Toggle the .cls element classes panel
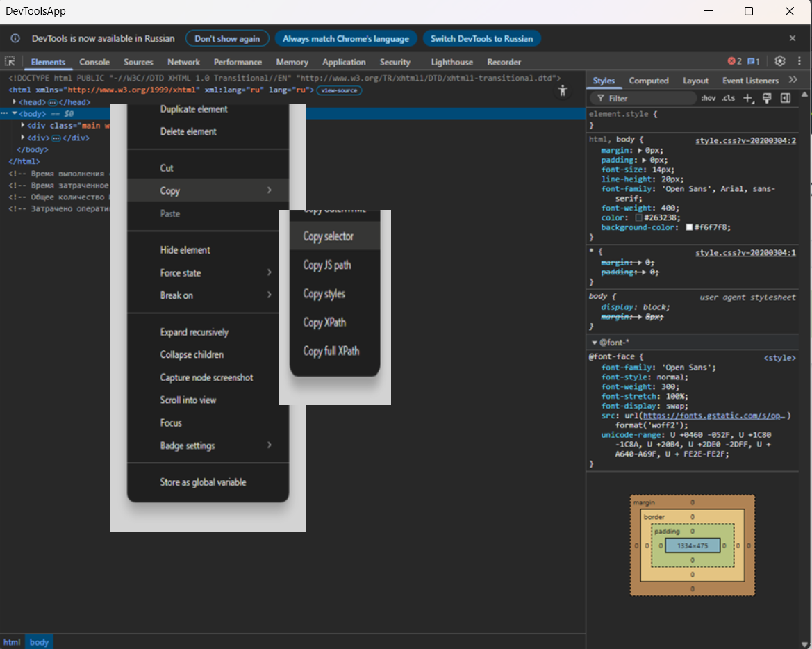This screenshot has height=649, width=812. point(728,99)
